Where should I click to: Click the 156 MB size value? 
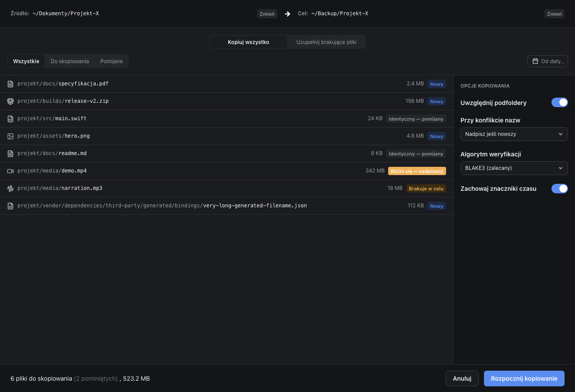tap(415, 101)
